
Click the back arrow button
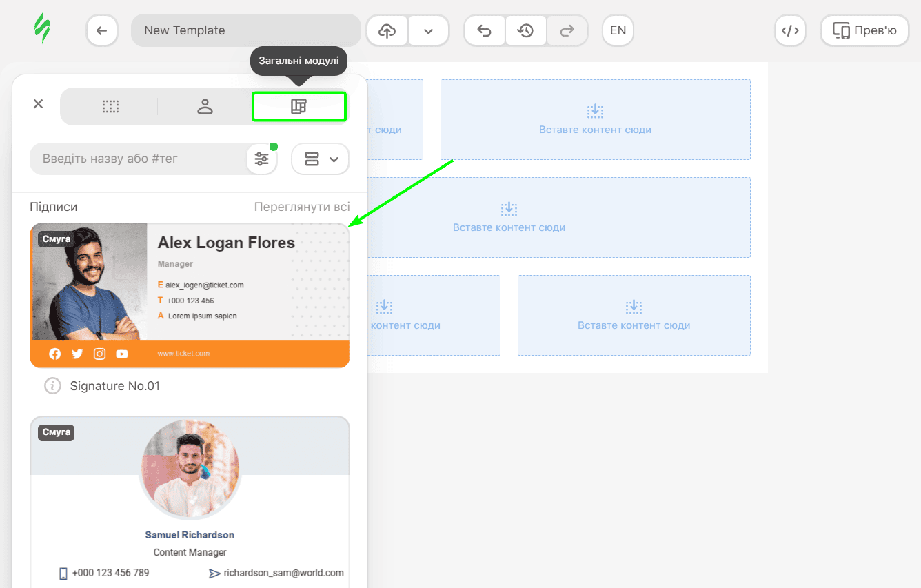click(x=102, y=30)
